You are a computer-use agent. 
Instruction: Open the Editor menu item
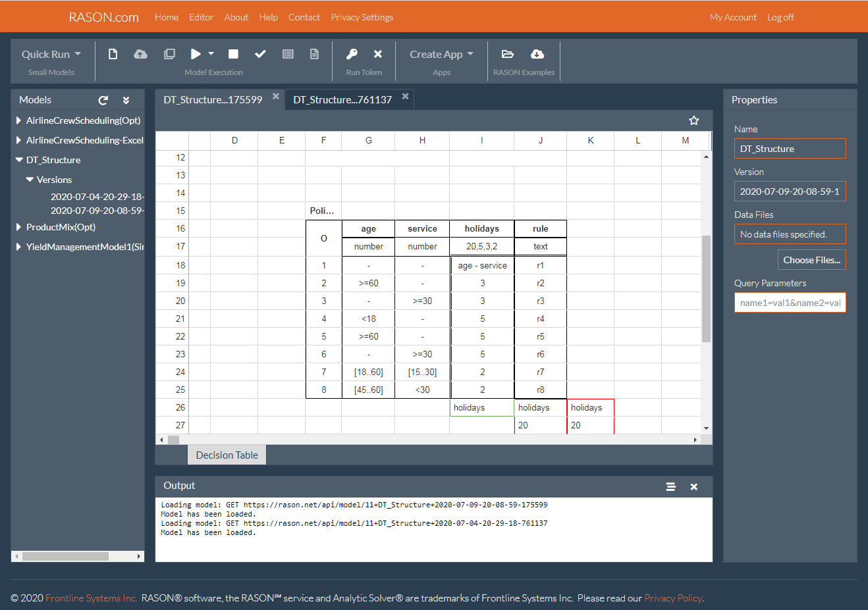(x=201, y=17)
